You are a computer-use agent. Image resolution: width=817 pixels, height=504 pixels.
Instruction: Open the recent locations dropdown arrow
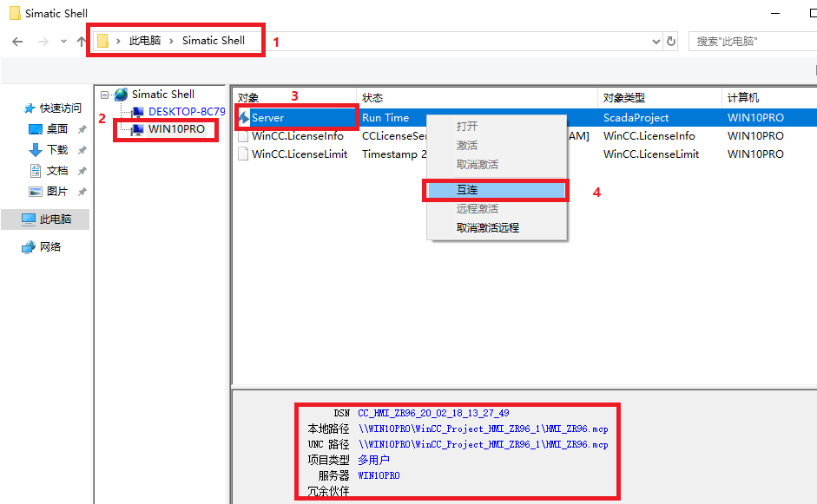(63, 41)
